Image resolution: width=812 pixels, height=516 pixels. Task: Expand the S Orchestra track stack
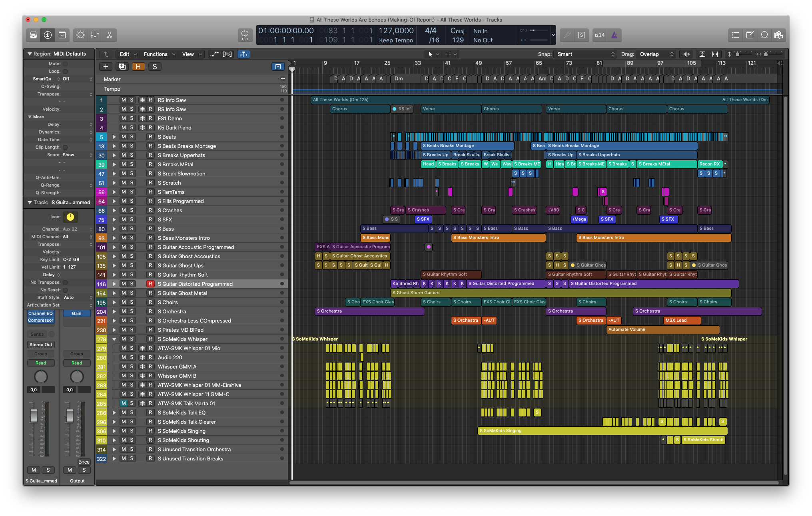pyautogui.click(x=114, y=311)
